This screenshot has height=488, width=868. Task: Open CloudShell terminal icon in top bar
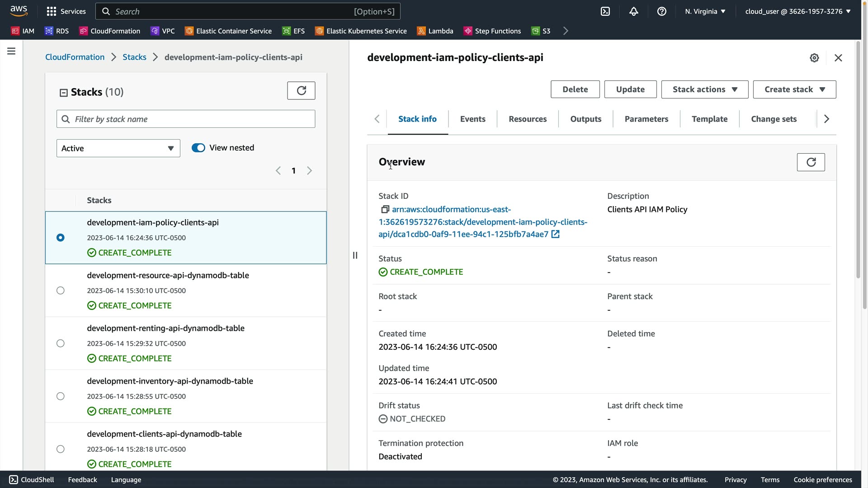coord(605,11)
